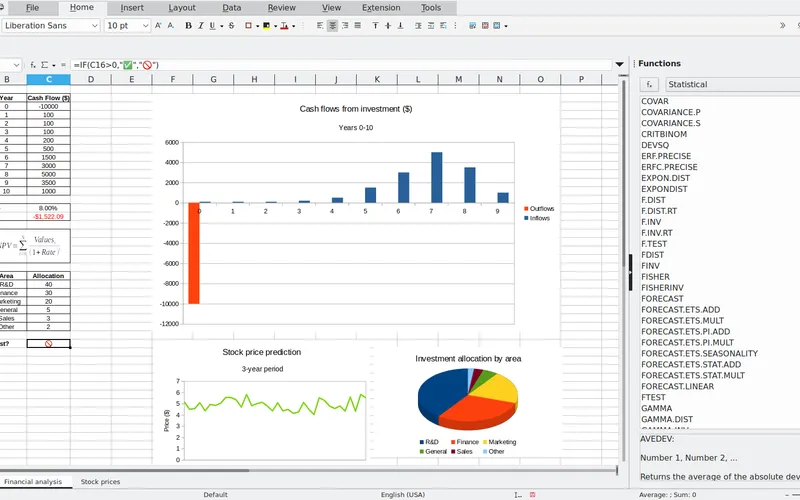
Task: Increase font size with the toolbar icon
Action: pos(158,26)
